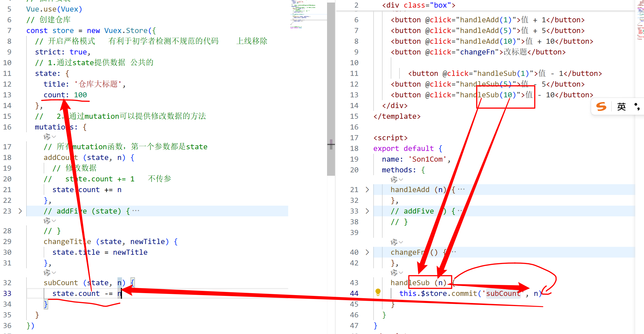Click the AI codelens icon above addCount
The height and width of the screenshot is (334, 644).
pyautogui.click(x=47, y=137)
